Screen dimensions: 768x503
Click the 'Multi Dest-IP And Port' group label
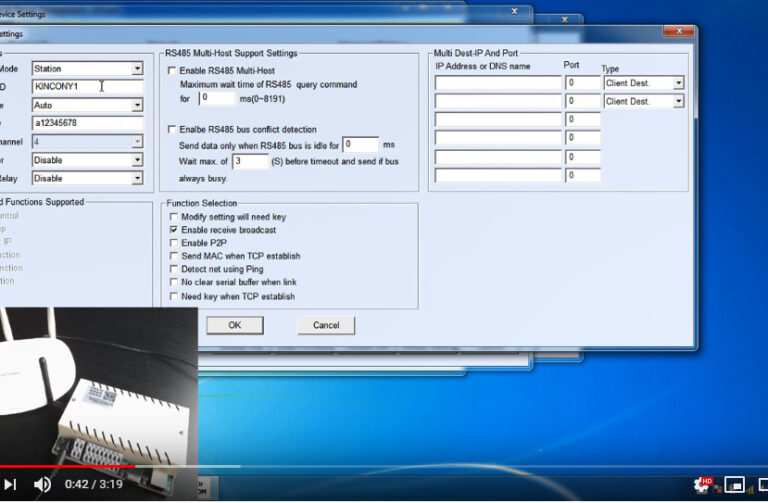[476, 53]
